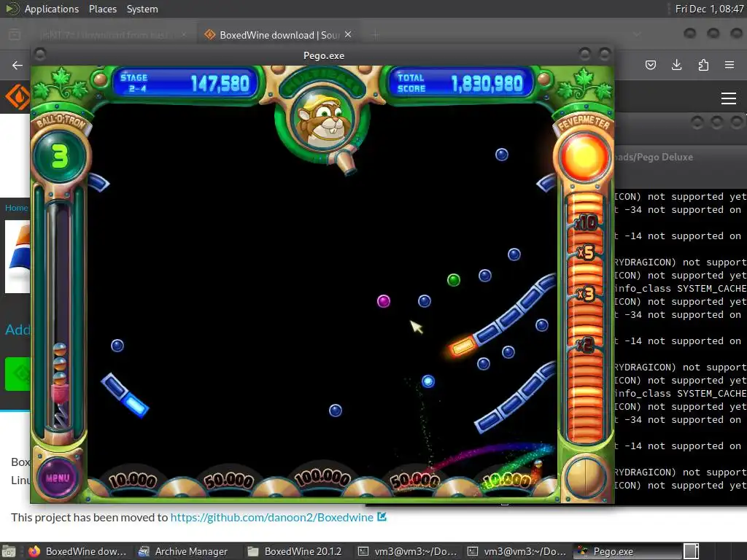
Task: Click the SourceForge orange logo
Action: [x=18, y=97]
